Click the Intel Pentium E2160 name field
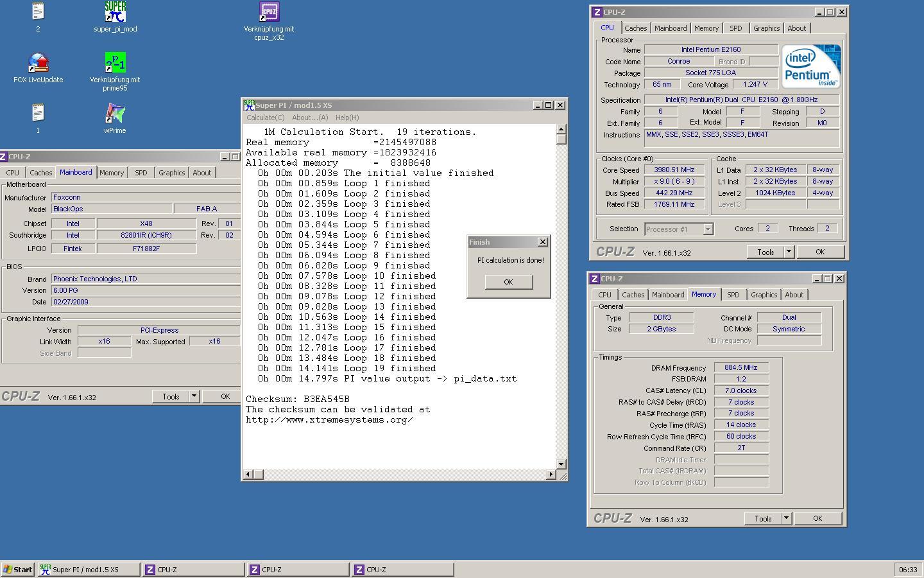The width and height of the screenshot is (924, 578). (711, 49)
